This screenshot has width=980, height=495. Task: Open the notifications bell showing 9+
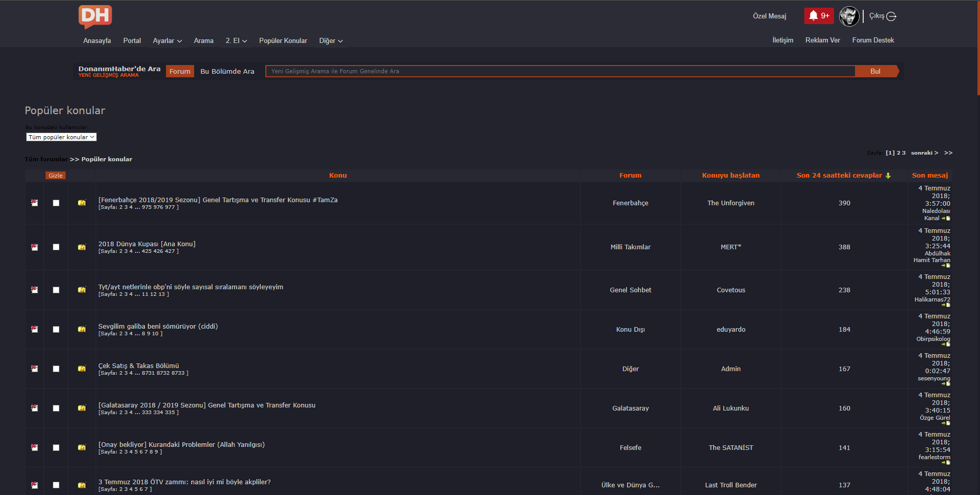point(819,16)
